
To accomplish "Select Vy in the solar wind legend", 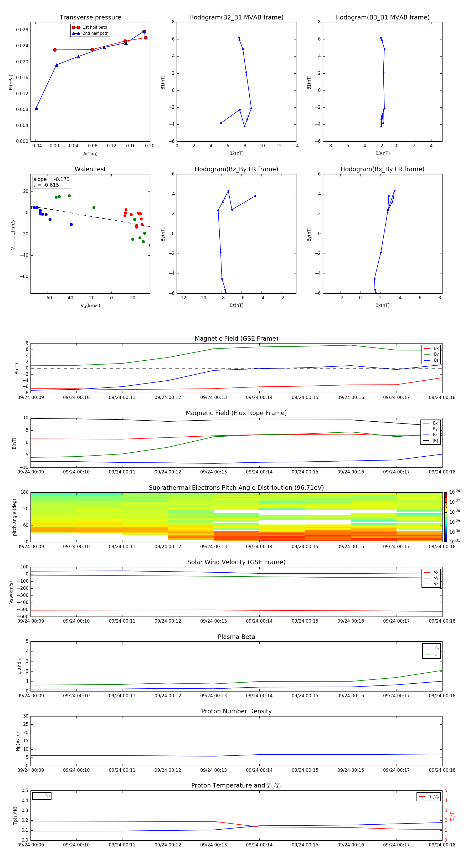I will [x=431, y=578].
